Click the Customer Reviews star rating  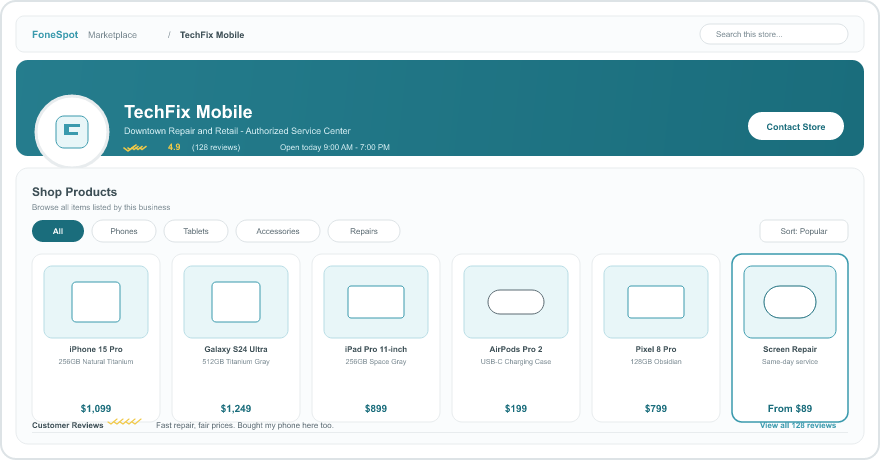point(124,421)
